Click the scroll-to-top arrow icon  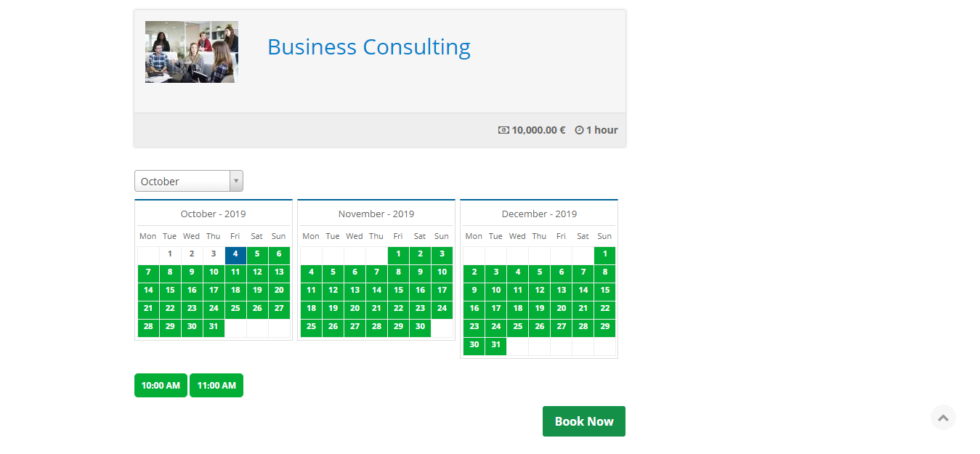(x=943, y=418)
